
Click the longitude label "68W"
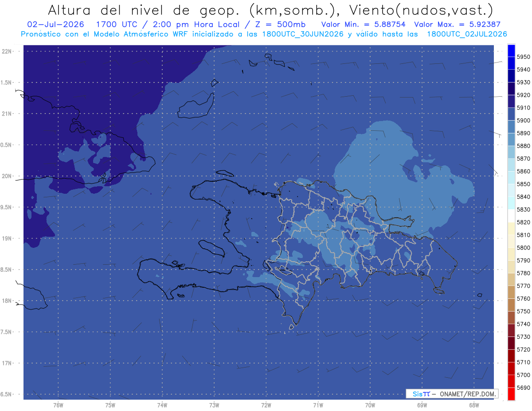[x=474, y=405]
